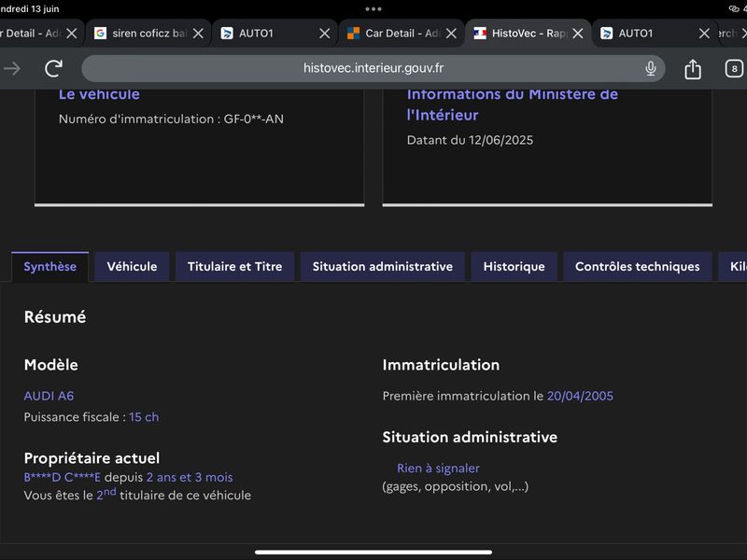Switch to the Car Detail browser tab
747x560 pixels.
tap(402, 34)
